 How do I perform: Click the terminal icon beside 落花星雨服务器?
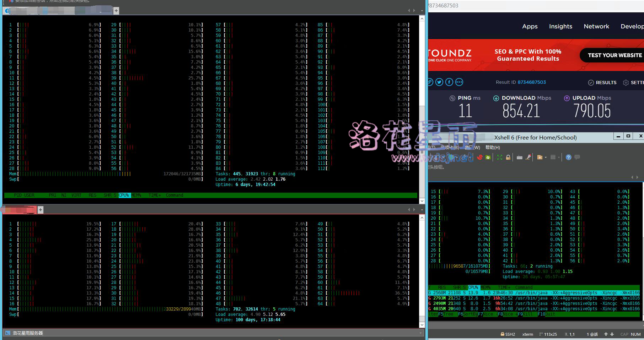[8, 333]
